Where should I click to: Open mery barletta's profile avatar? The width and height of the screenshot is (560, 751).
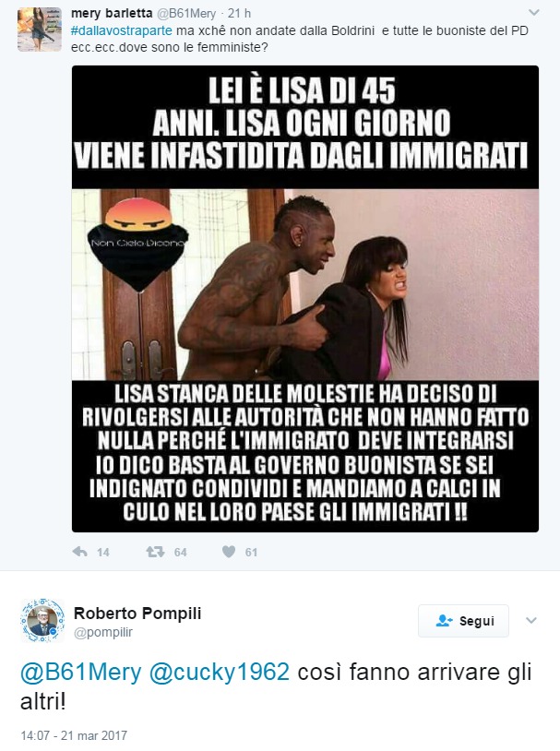40,30
